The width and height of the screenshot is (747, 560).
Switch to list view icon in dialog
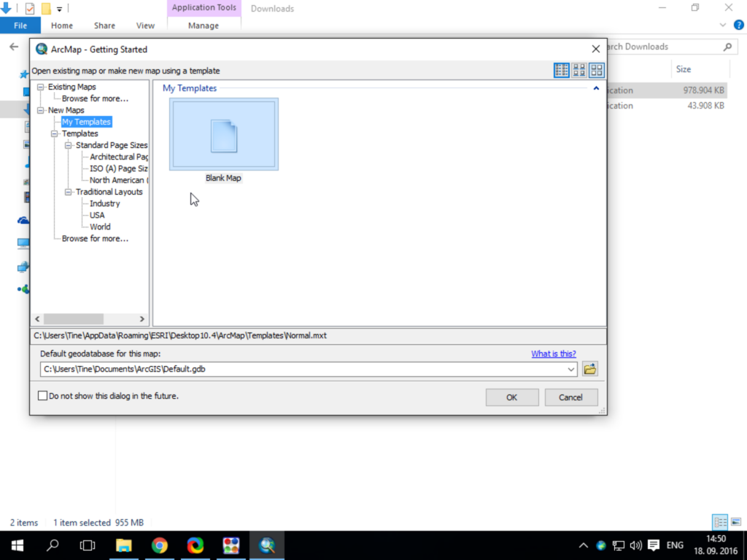(x=562, y=71)
